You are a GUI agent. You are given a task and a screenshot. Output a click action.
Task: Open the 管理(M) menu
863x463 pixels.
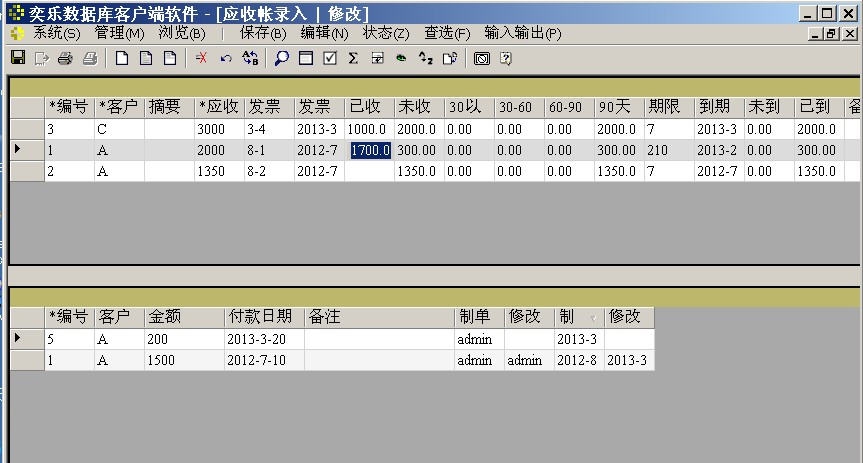pos(119,33)
